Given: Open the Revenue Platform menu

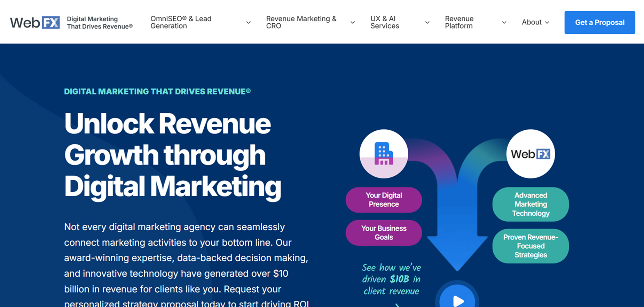Looking at the screenshot, I should pyautogui.click(x=459, y=22).
